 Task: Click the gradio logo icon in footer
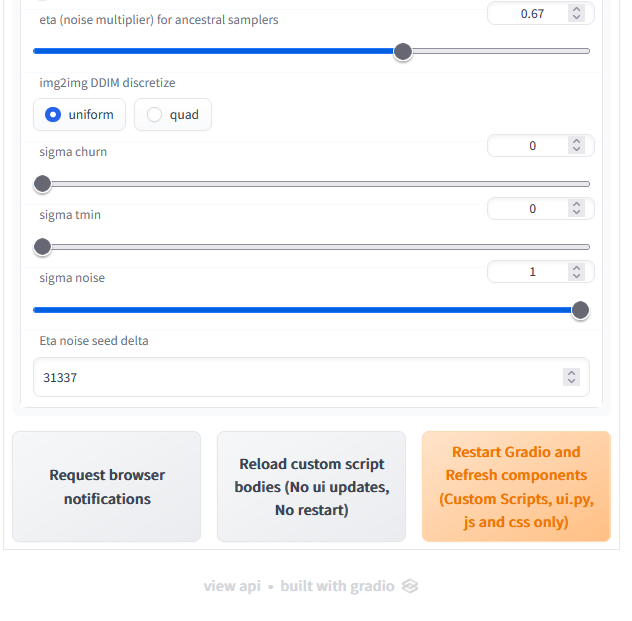(409, 586)
